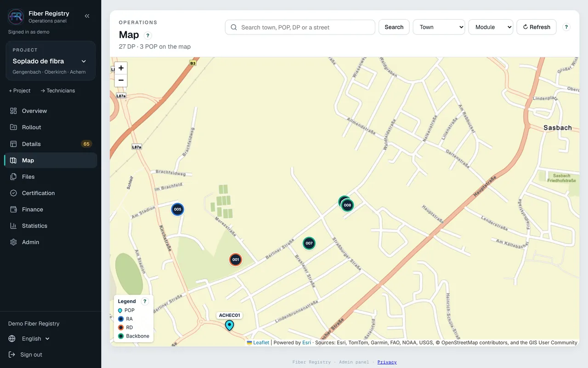Open the help icon next to Map title

tap(147, 35)
